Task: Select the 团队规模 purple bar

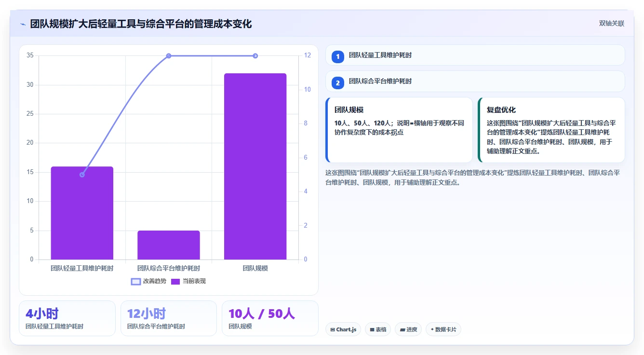Action: [255, 166]
